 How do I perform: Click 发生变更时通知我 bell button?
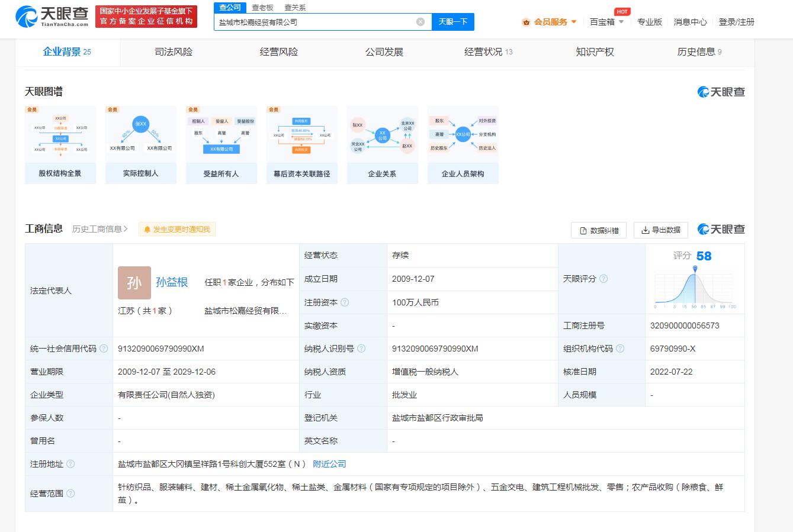[x=177, y=229]
